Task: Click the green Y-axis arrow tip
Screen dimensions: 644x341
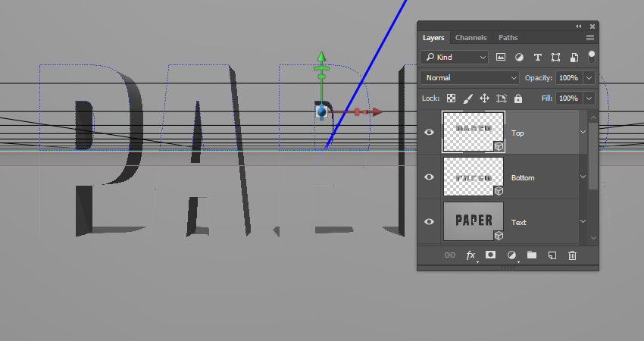Action: [321, 57]
